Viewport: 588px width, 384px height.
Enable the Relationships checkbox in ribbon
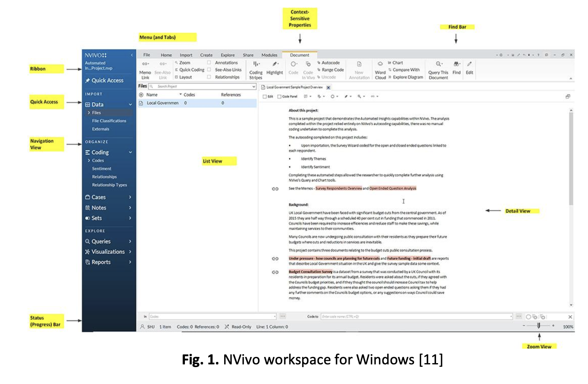[x=209, y=77]
